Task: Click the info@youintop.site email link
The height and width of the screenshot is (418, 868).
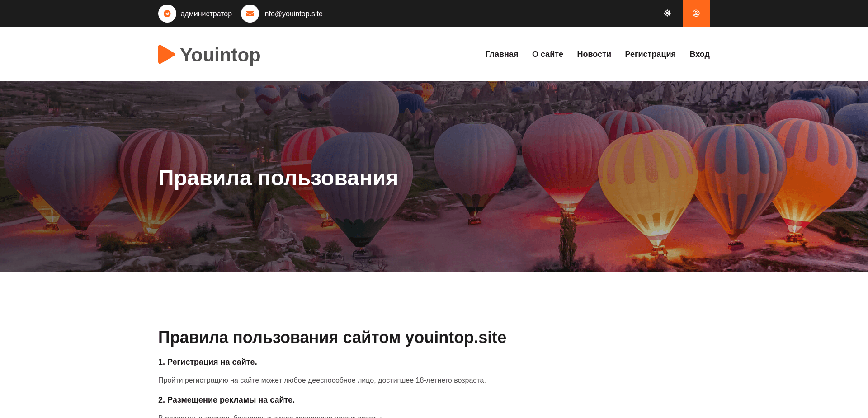Action: click(x=292, y=14)
